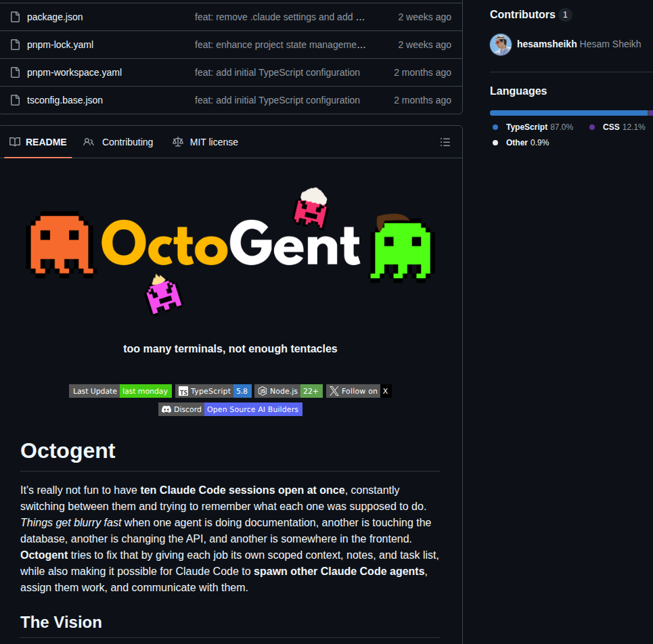Click The Vision heading
This screenshot has width=653, height=644.
click(61, 622)
